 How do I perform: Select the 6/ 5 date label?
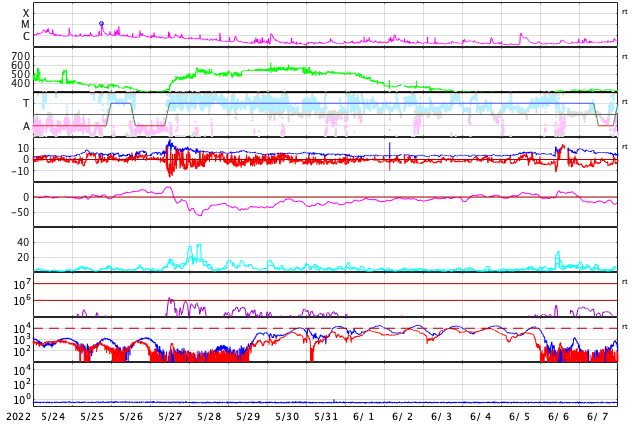coord(520,416)
